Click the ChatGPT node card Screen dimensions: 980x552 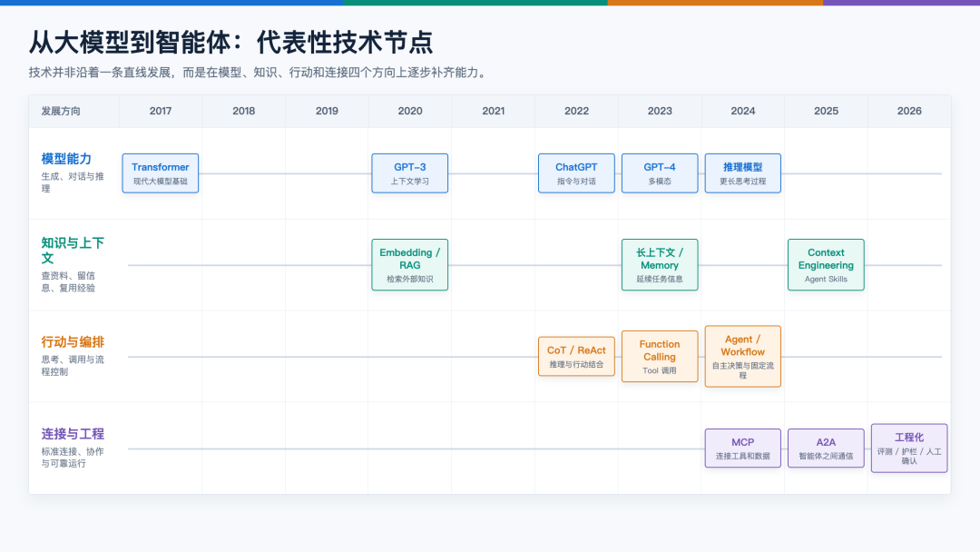click(x=576, y=173)
